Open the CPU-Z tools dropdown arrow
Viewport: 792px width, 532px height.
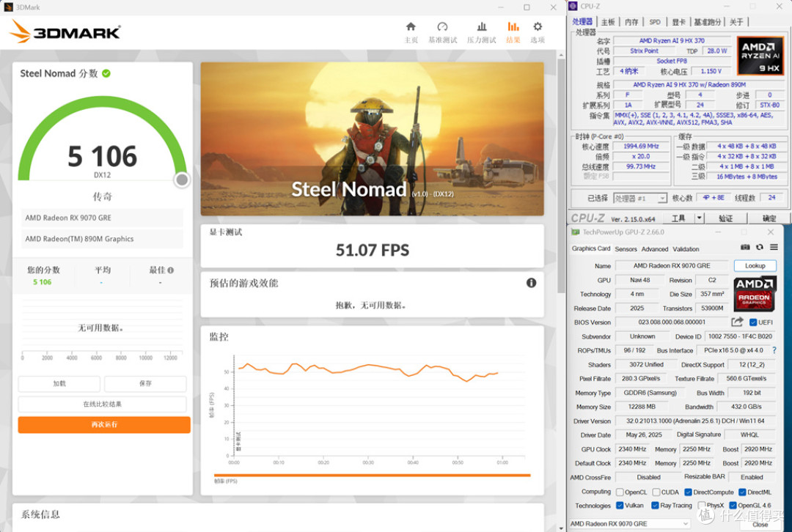pos(700,218)
